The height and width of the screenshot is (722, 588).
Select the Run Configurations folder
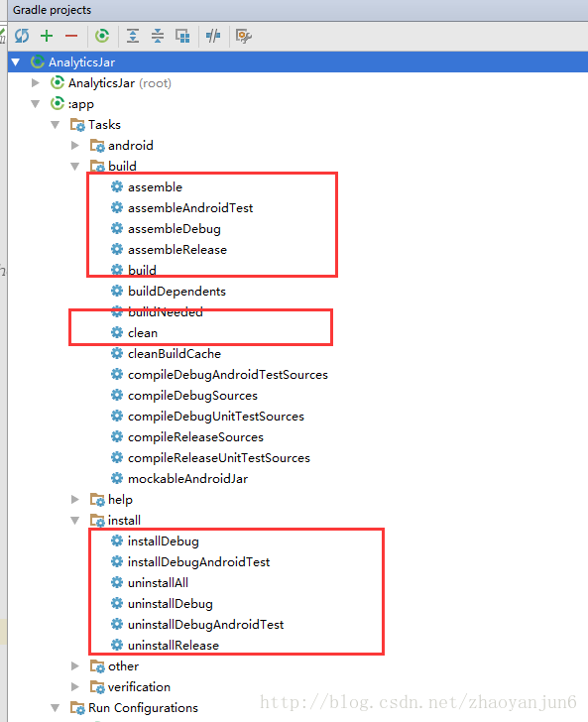pos(143,708)
